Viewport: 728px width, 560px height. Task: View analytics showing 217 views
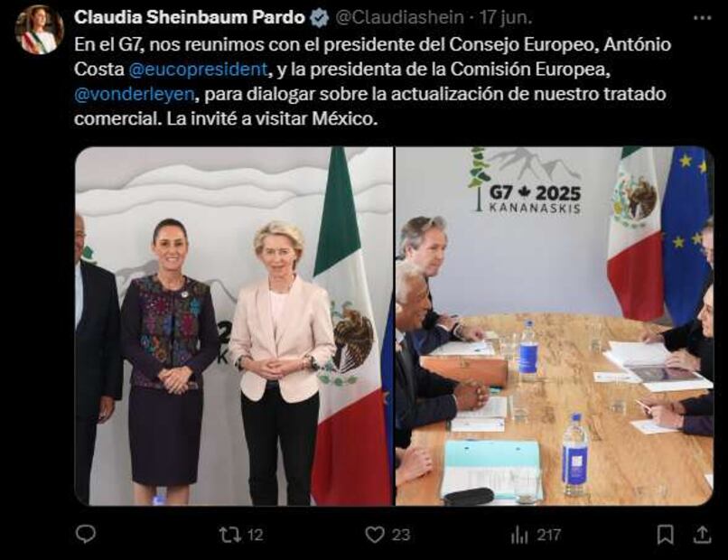tap(519, 536)
